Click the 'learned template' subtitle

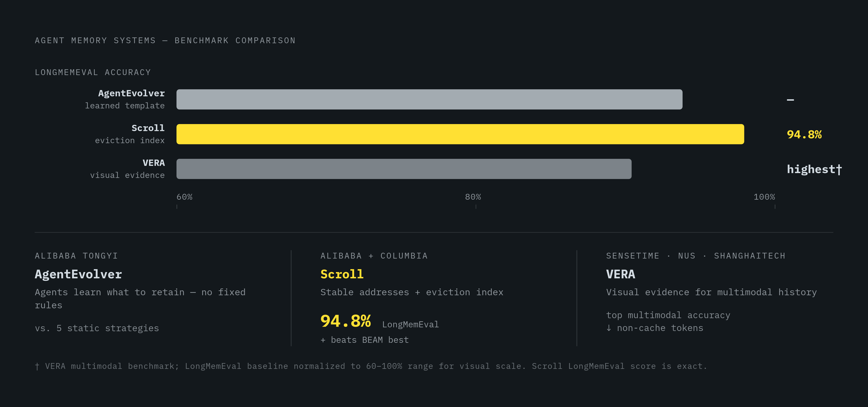point(125,106)
